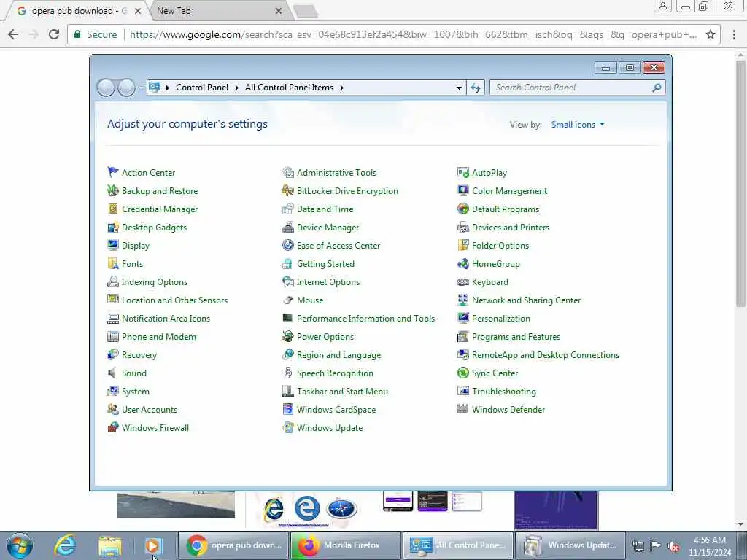This screenshot has height=560, width=747.
Task: Expand the arrow after All Control Panel Items
Action: [x=341, y=87]
